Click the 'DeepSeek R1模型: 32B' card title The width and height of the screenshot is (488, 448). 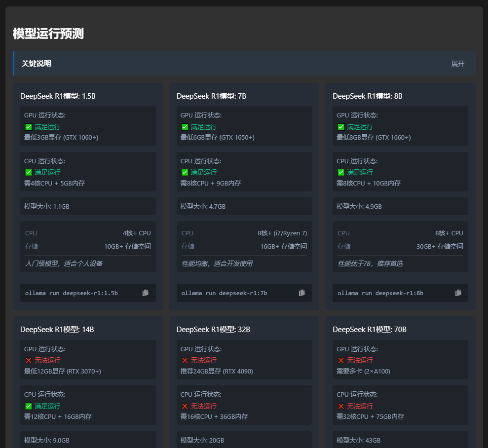point(213,330)
